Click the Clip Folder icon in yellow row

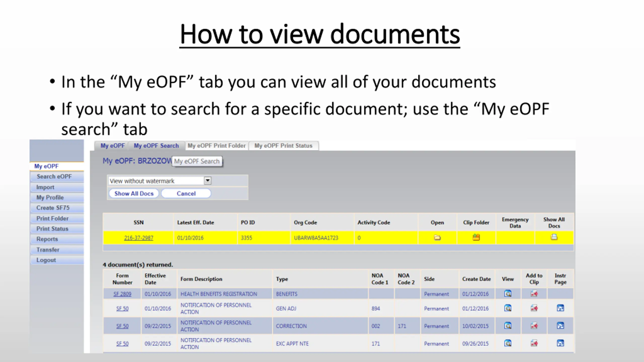tap(476, 237)
